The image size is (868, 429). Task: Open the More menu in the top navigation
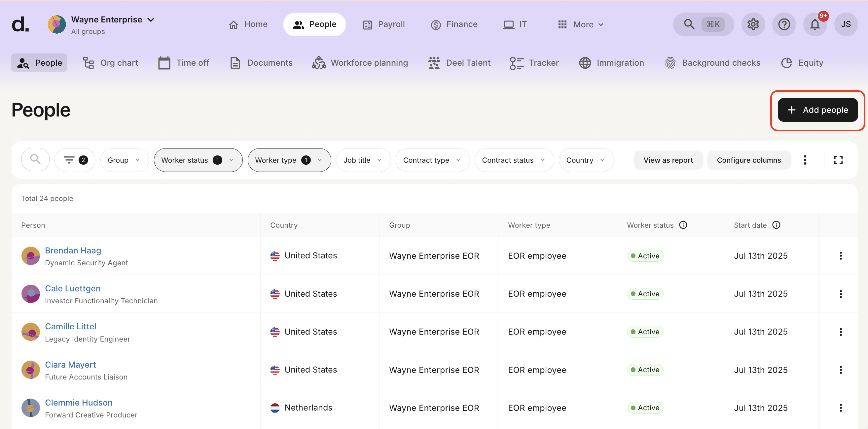point(581,24)
